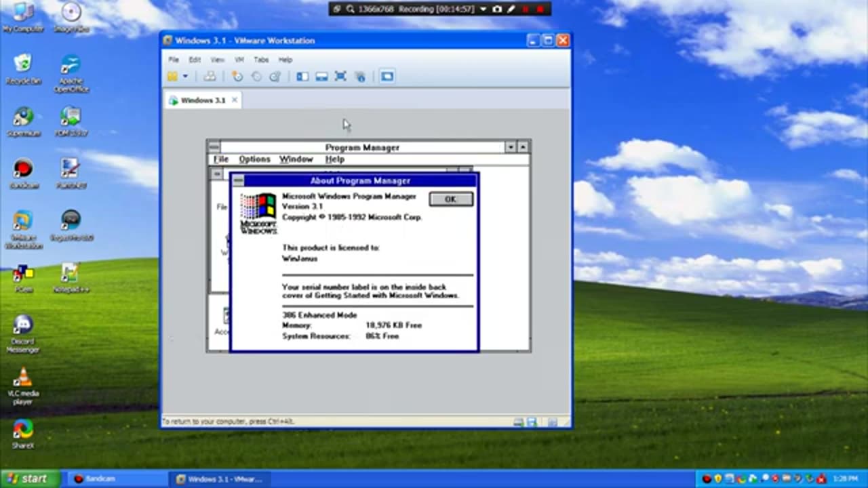Click Revert to Snapshot toolbar icon
Screen dimensions: 868x488
(x=256, y=77)
